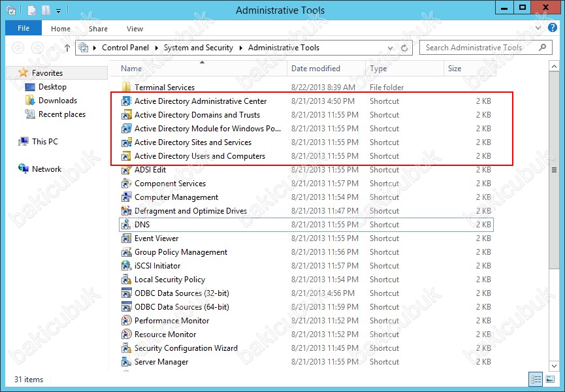The height and width of the screenshot is (392, 565).
Task: Select the Terminal Services folder icon
Action: click(126, 87)
